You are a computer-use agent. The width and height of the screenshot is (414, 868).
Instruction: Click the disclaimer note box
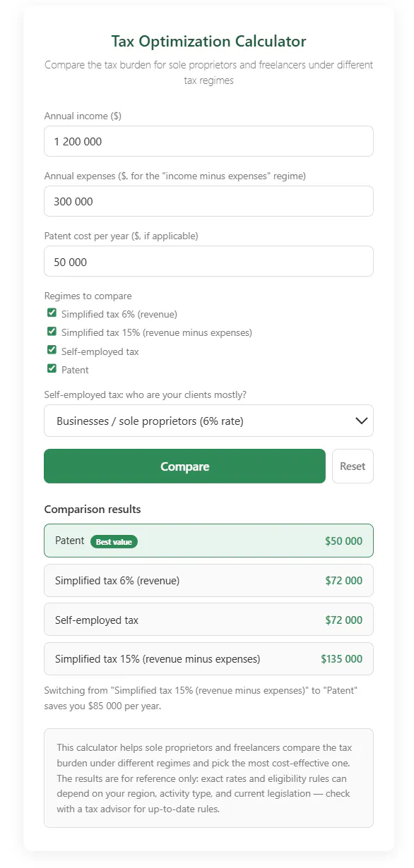tap(208, 778)
